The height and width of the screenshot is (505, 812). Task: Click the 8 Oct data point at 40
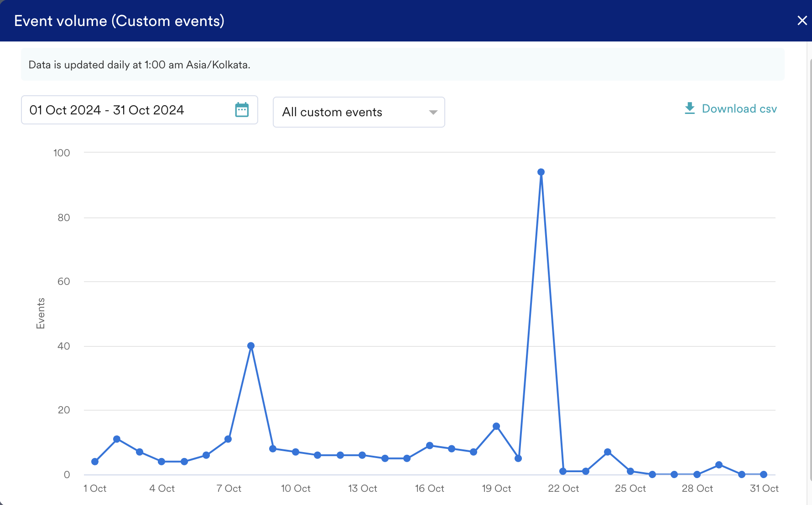pos(251,346)
